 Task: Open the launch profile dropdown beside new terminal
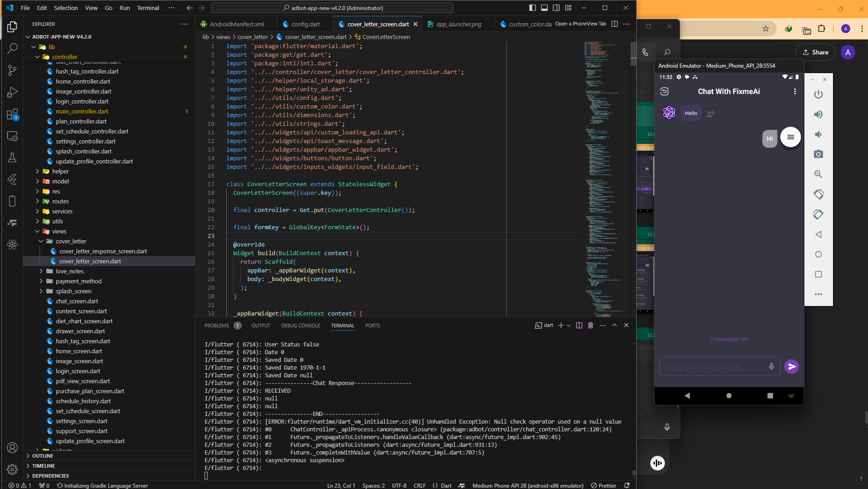(x=569, y=326)
